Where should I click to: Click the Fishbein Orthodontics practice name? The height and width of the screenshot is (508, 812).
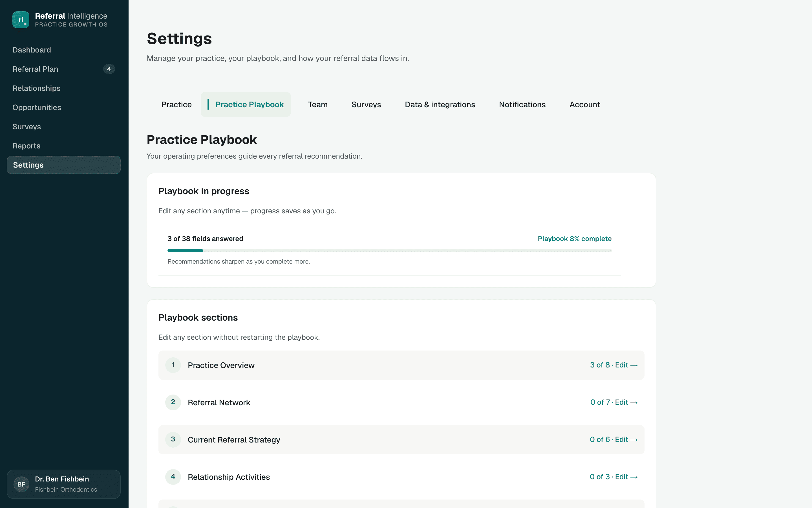pyautogui.click(x=66, y=490)
